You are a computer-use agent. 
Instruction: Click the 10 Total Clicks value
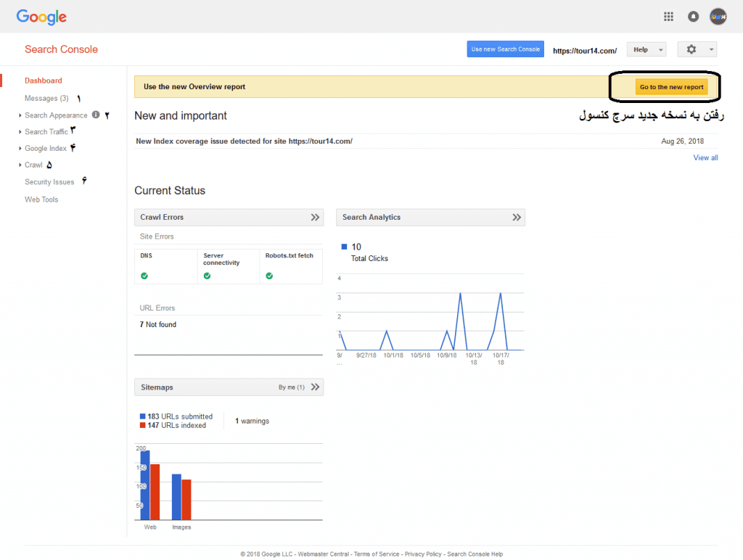[x=356, y=247]
